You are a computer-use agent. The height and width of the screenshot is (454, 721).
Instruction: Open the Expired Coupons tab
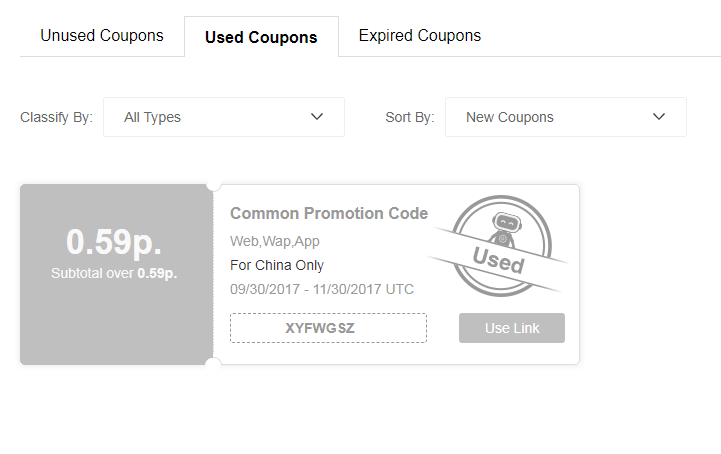(x=419, y=36)
